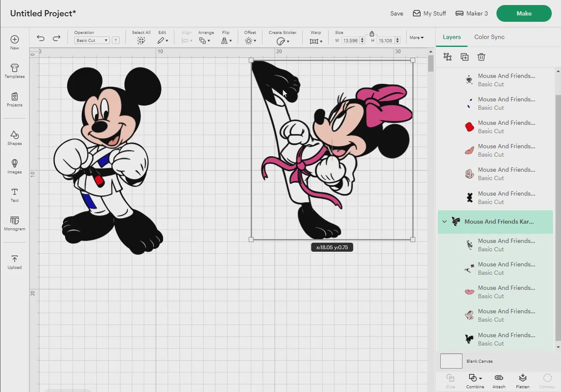Image resolution: width=561 pixels, height=392 pixels.
Task: Click the Layers panel scroll down arrow
Action: (x=558, y=347)
